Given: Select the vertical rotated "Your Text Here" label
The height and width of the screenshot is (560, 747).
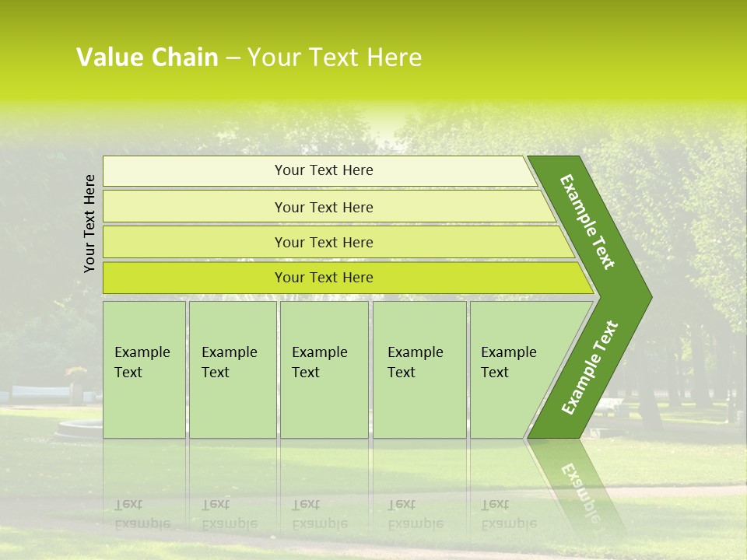Looking at the screenshot, I should click(x=89, y=223).
